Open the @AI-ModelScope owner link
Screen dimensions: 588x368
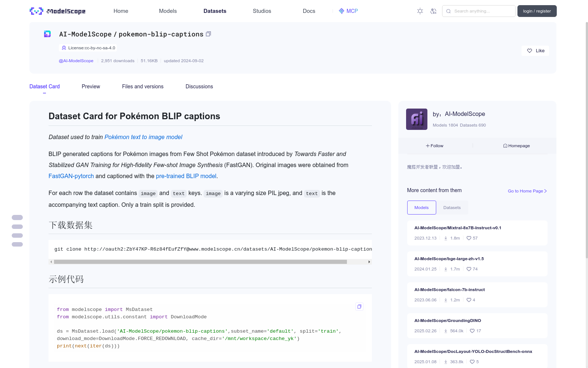[76, 61]
